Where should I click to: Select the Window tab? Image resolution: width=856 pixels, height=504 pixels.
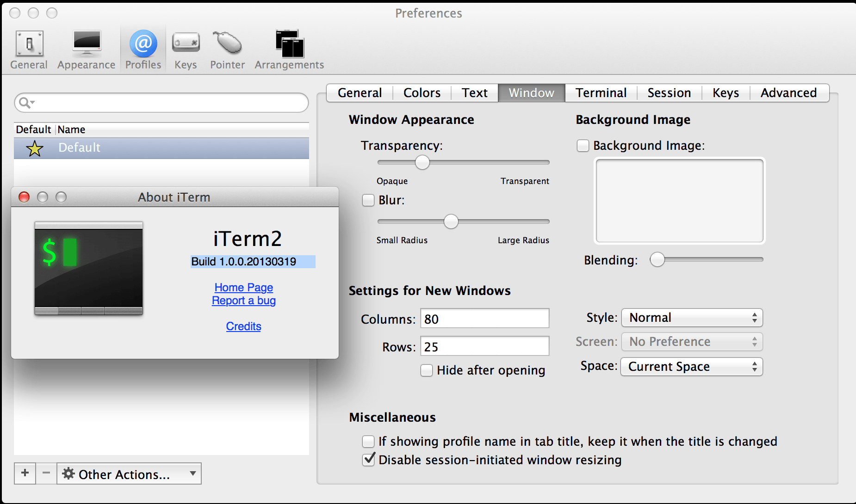pyautogui.click(x=532, y=93)
